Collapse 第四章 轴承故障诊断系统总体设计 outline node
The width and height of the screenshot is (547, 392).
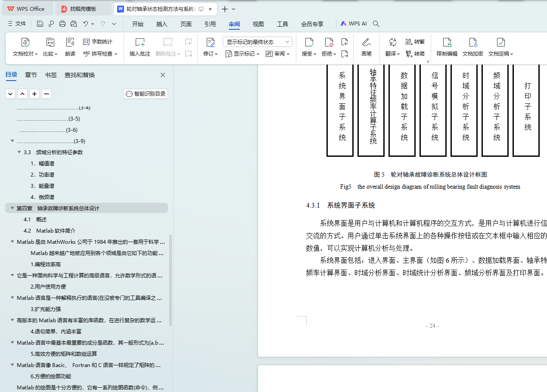tap(12, 208)
